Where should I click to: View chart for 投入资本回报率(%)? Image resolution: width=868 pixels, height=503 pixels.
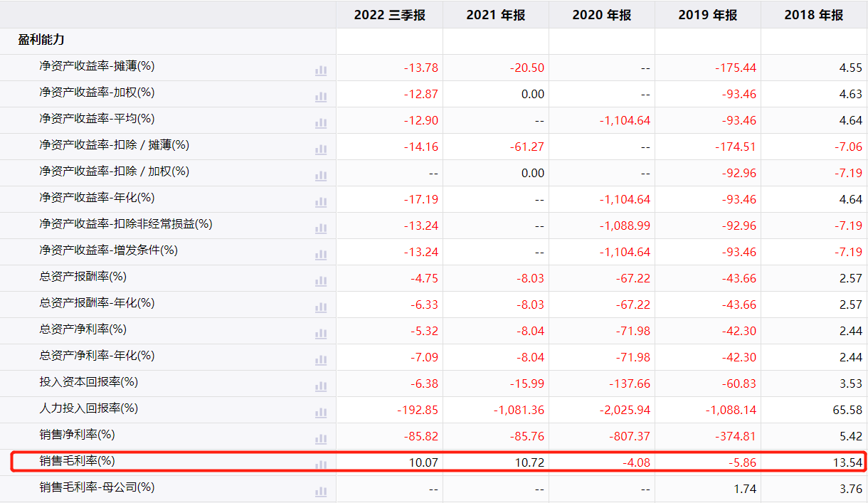coord(321,386)
